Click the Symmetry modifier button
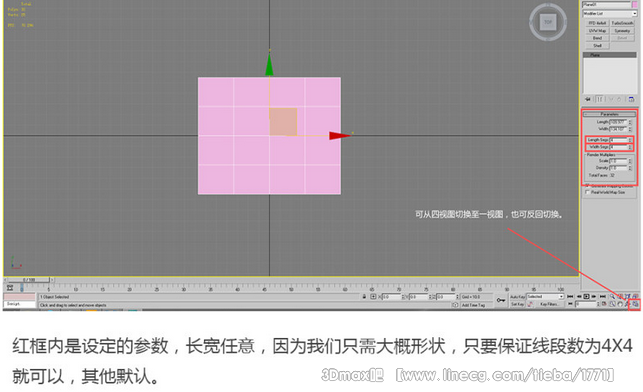 pos(622,31)
